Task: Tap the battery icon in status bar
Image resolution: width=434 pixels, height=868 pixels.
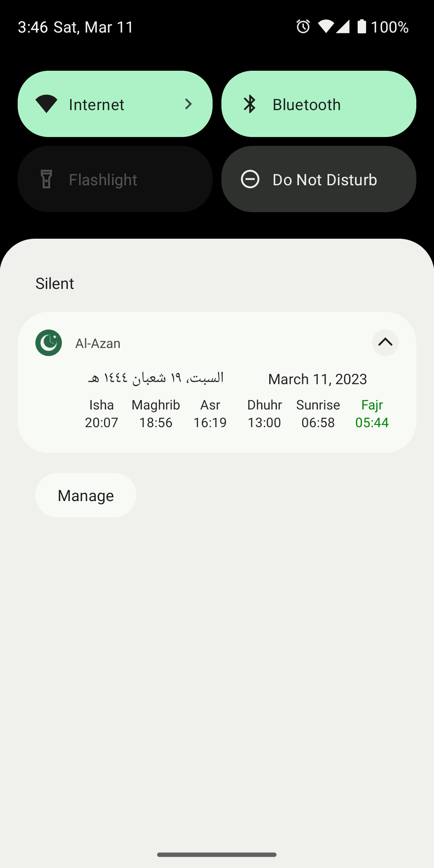Action: [x=362, y=27]
